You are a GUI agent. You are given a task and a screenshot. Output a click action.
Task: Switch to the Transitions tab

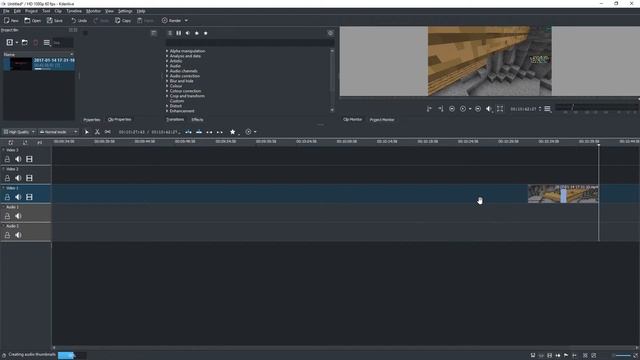[175, 120]
